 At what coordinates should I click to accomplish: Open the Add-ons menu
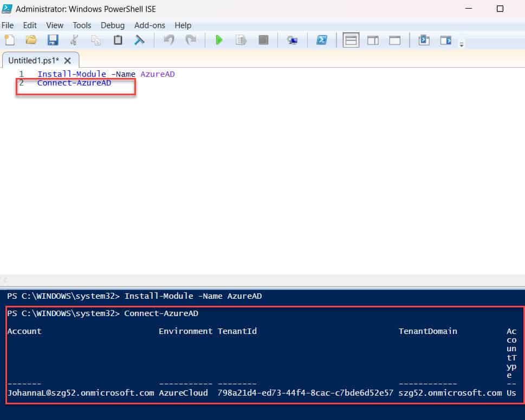click(x=150, y=25)
